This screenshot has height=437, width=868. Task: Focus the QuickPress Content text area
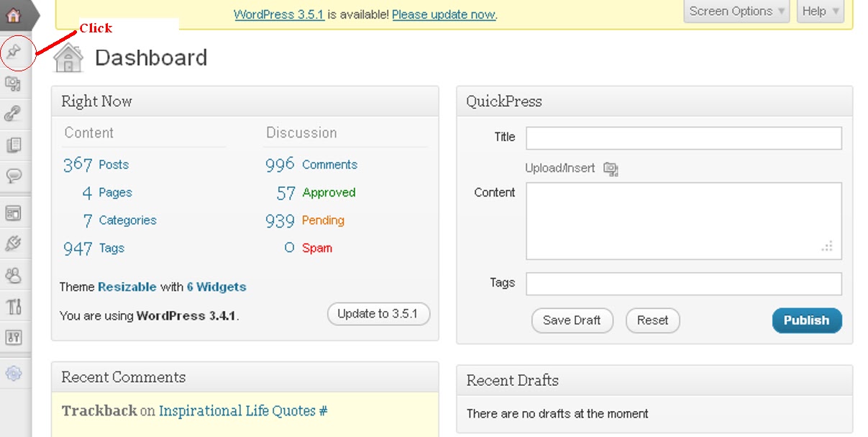point(684,221)
